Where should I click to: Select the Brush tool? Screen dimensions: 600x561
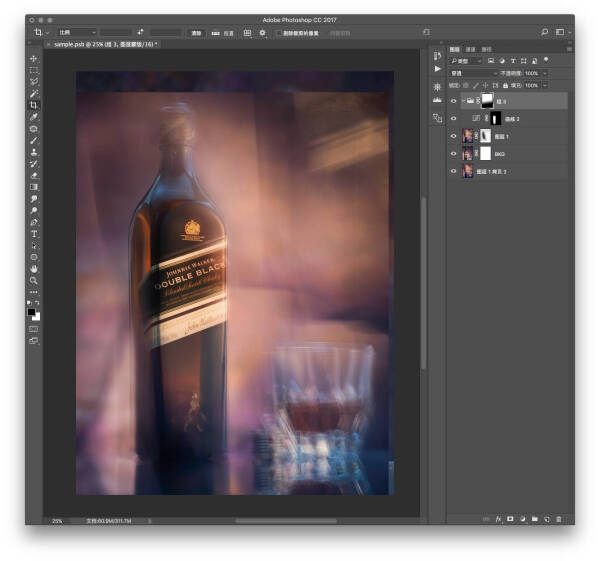34,140
